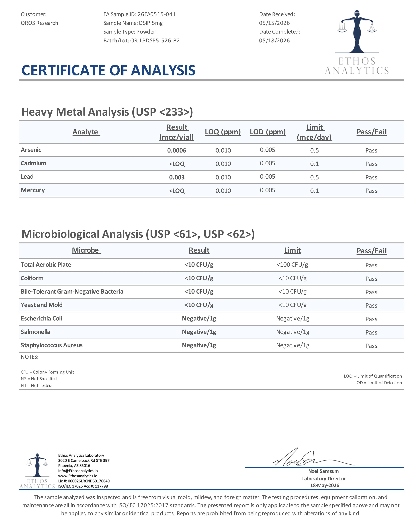
Task: Click the LOQ (ppm) column header
Action: pyautogui.click(x=223, y=132)
